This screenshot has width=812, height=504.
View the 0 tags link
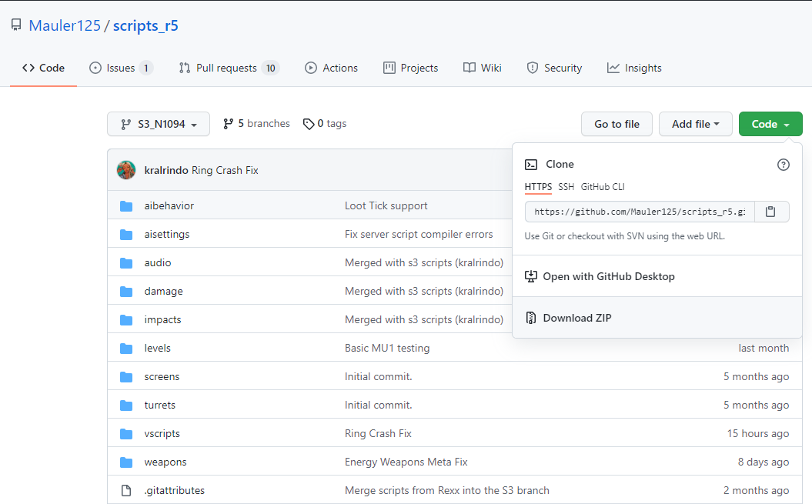click(325, 123)
